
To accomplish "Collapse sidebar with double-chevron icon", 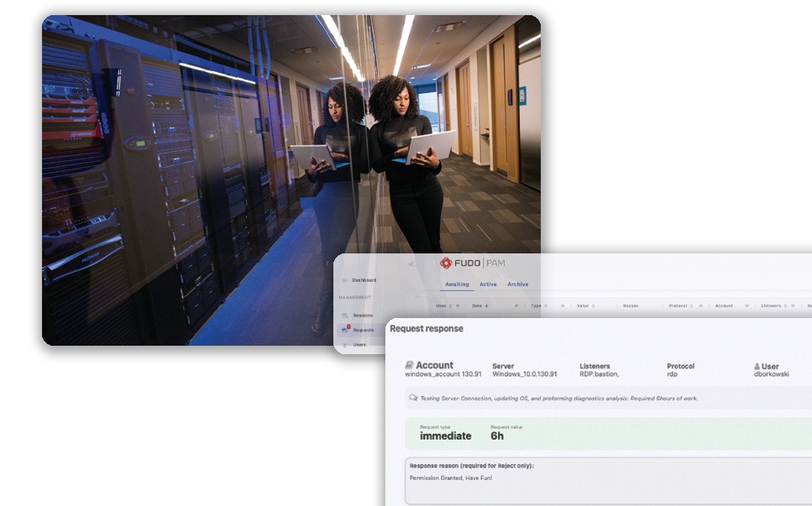I will (411, 263).
